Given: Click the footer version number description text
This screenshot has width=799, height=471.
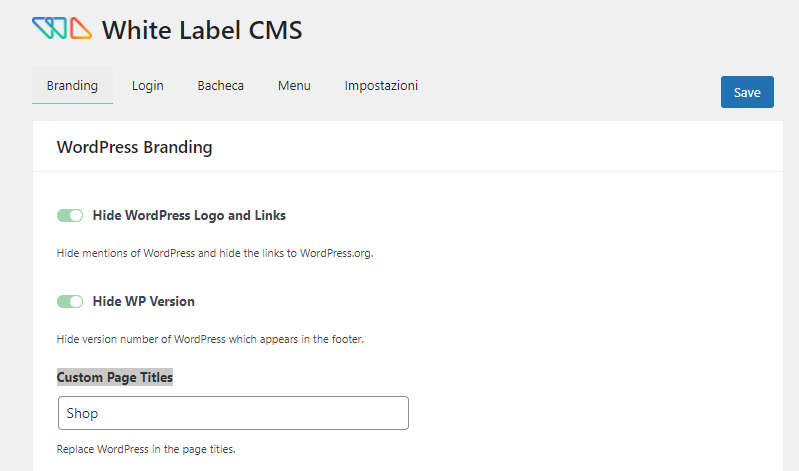Looking at the screenshot, I should click(x=210, y=339).
